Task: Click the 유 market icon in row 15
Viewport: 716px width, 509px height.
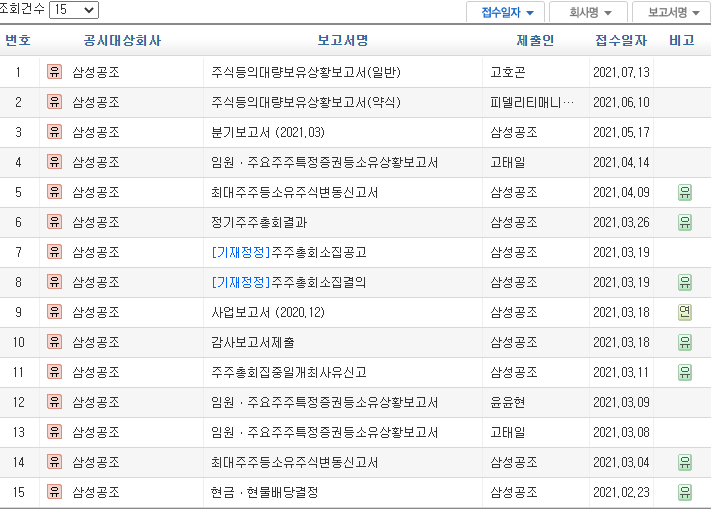Action: point(54,492)
